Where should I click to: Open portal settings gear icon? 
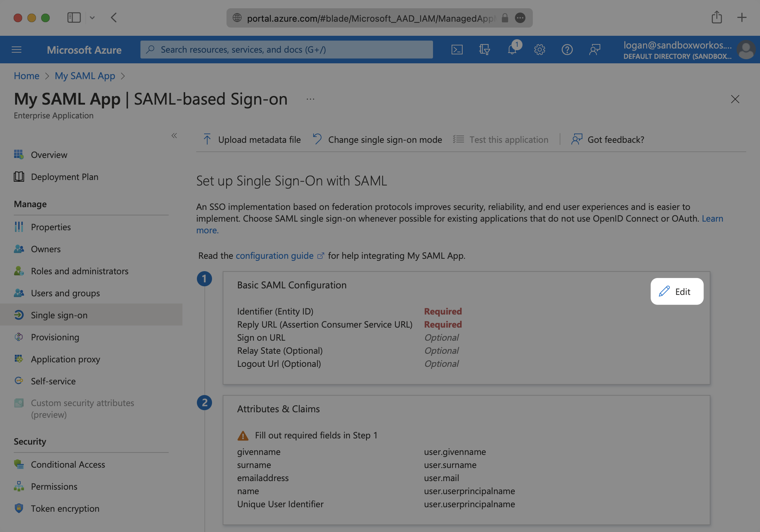click(x=539, y=50)
